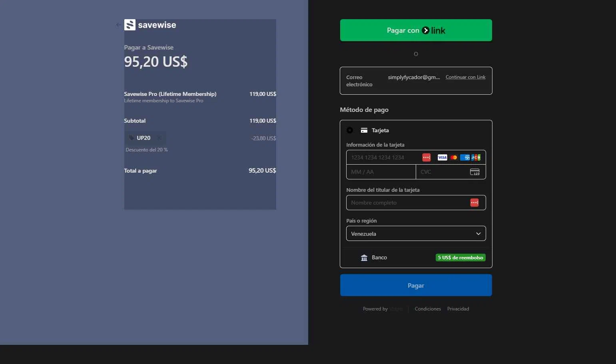Focus the MM / AA expiry field

click(x=381, y=172)
